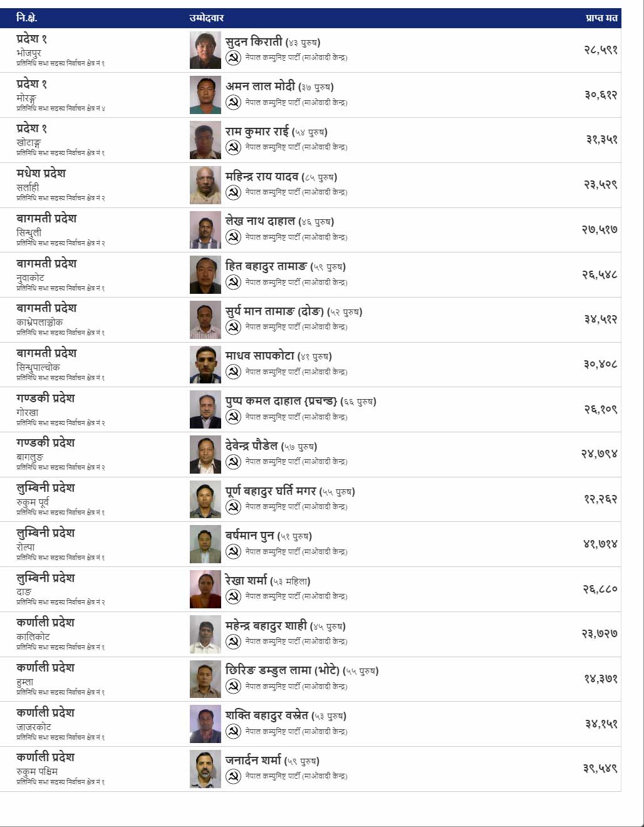Click vote count ४१,७१४ for रोल्पा
Screen dimensions: 644x827
pos(600,544)
